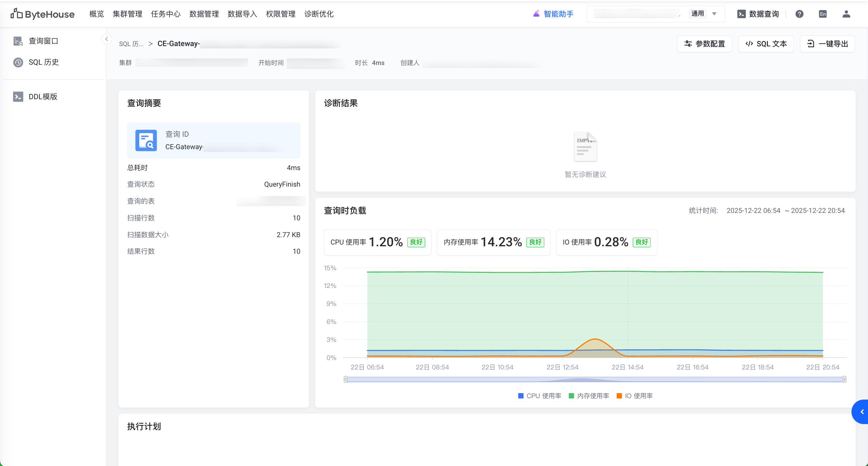Click the ByteHouse logo icon
This screenshot has width=868, height=466.
[17, 14]
